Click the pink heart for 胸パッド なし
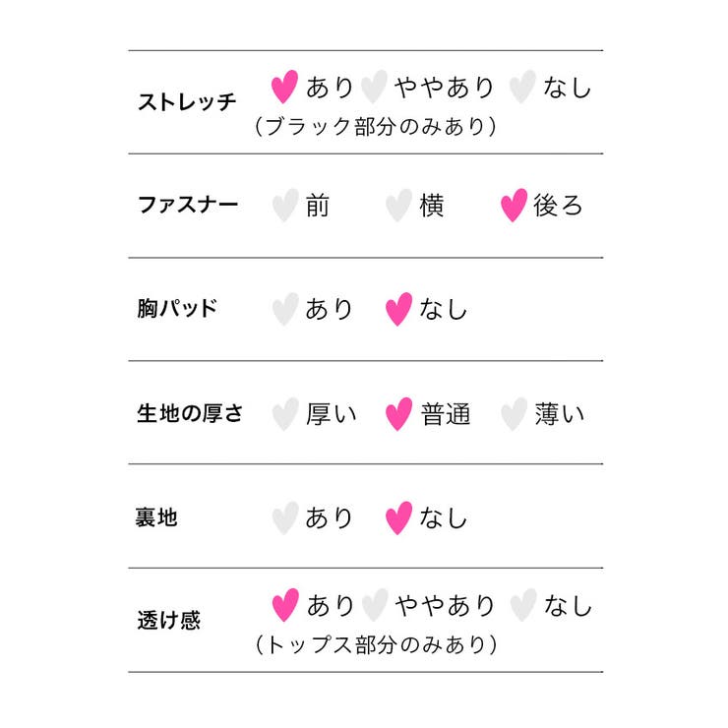 (x=398, y=309)
